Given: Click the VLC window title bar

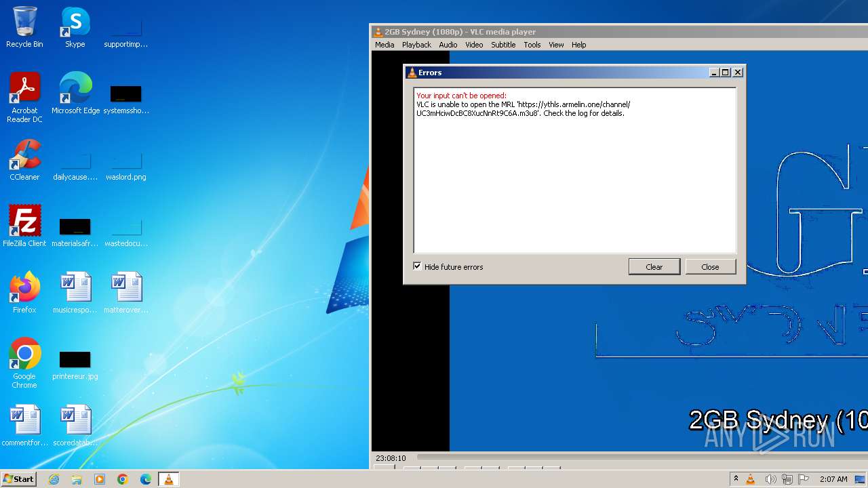Looking at the screenshot, I should click(x=620, y=32).
